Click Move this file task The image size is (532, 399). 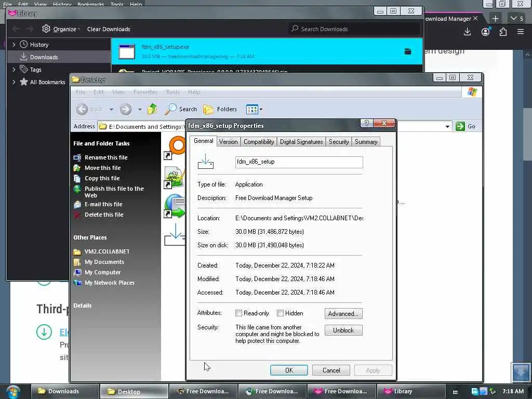[102, 168]
